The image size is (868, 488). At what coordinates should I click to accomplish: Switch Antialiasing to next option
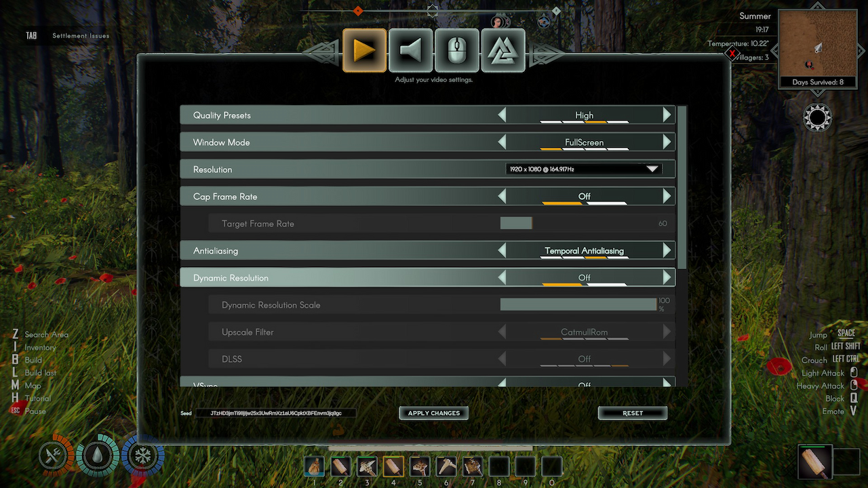(667, 250)
